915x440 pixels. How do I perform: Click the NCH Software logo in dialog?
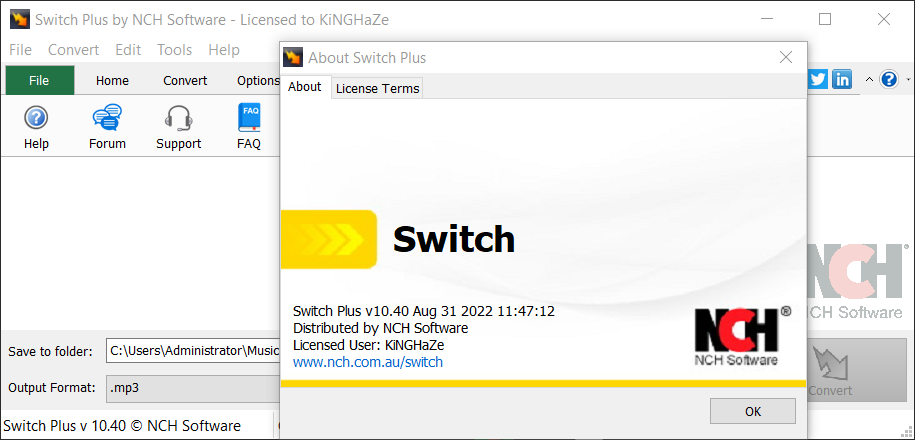click(x=742, y=337)
